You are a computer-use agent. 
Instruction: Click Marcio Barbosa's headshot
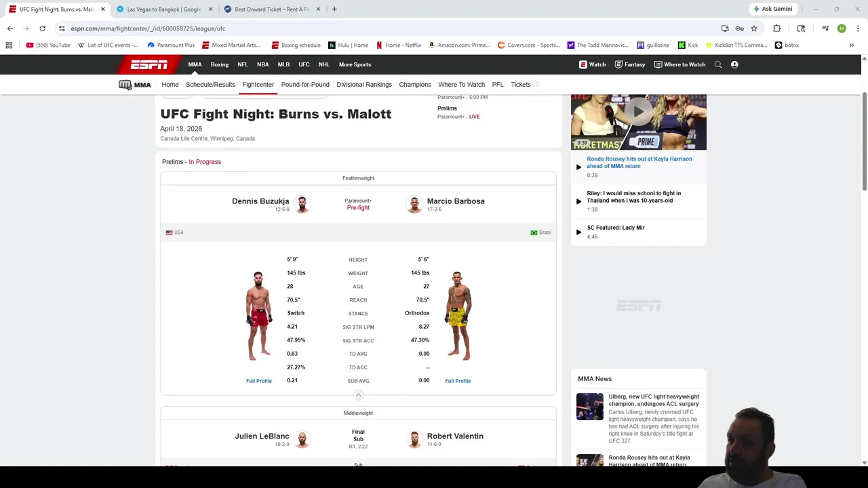[x=414, y=204]
